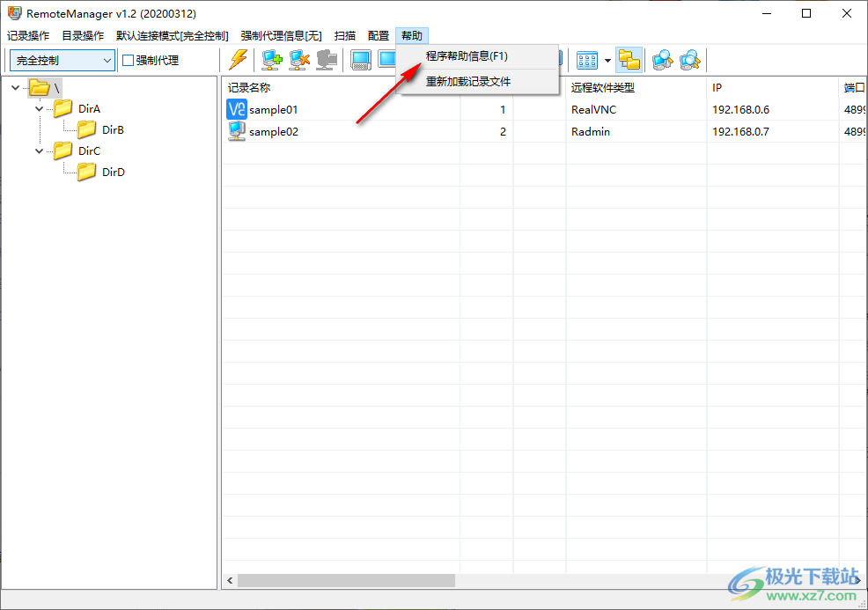868x610 pixels.
Task: Toggle the directory tree folders icon
Action: (x=629, y=60)
